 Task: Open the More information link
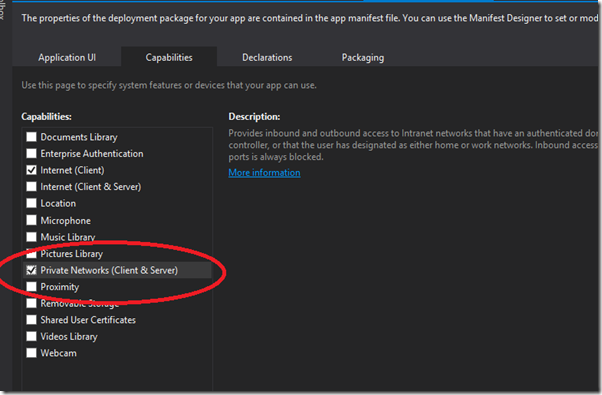point(264,173)
